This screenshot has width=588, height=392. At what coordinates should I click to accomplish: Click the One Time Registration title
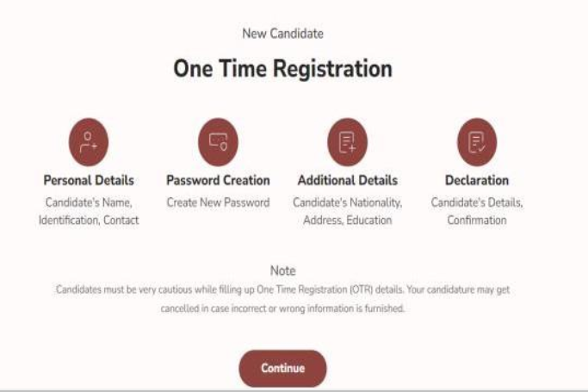(x=282, y=69)
